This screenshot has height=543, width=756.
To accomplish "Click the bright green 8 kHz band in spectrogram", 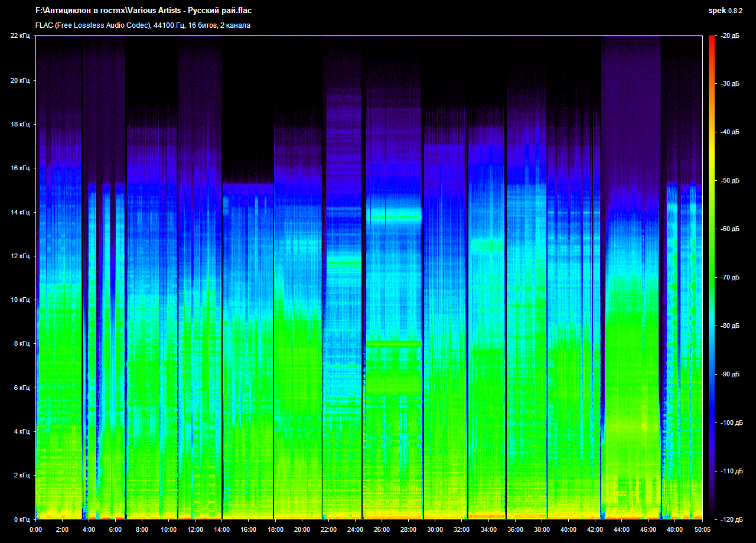I will 393,343.
